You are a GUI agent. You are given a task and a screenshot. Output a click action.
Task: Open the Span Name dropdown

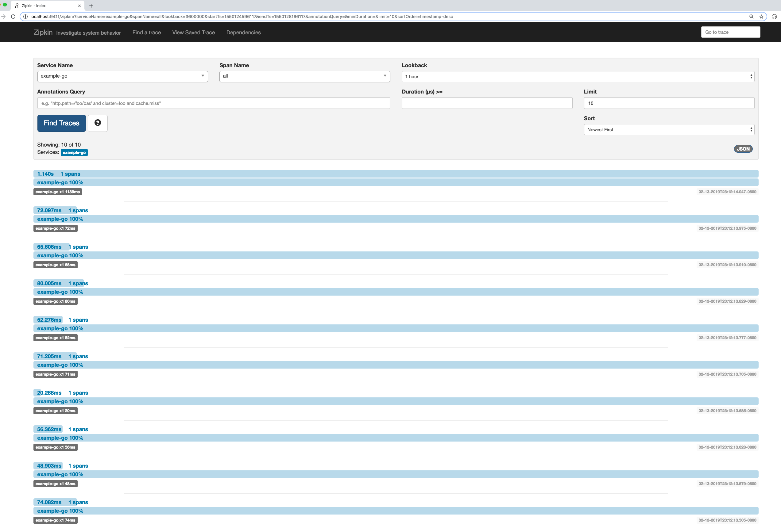[304, 76]
